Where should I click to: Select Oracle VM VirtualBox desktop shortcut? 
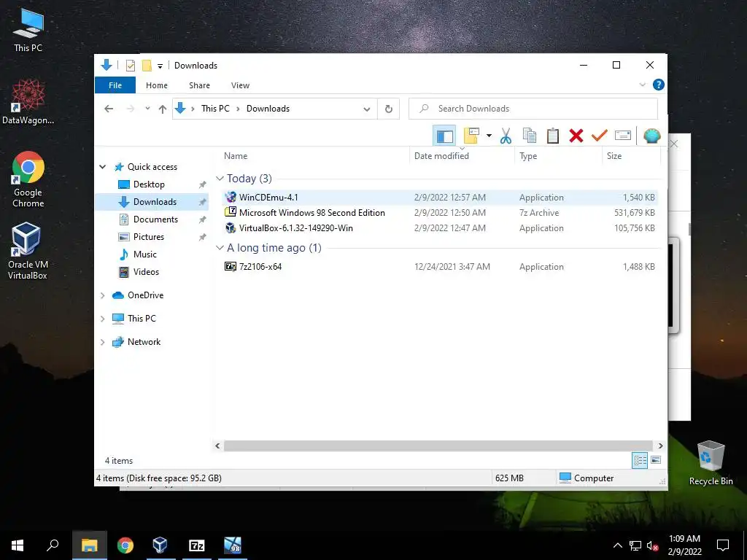coord(28,251)
